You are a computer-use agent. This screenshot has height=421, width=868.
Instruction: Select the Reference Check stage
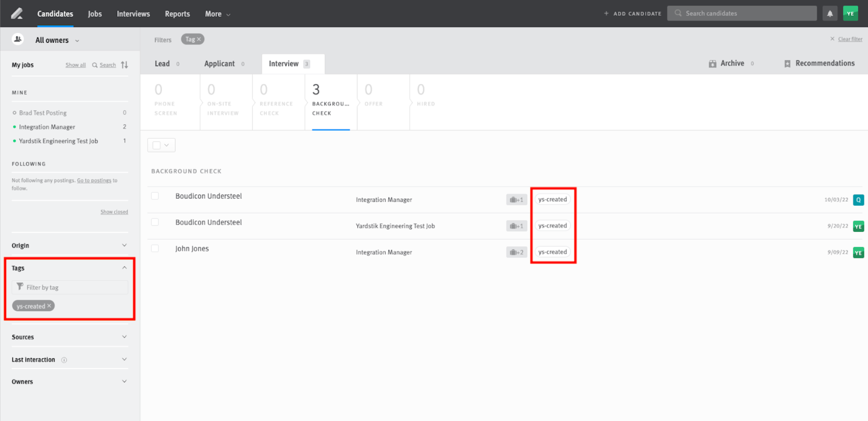[279, 102]
